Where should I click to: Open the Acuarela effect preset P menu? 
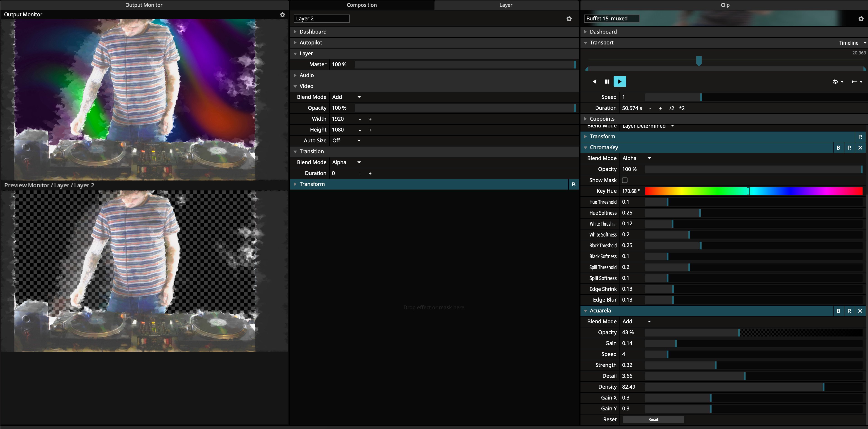click(x=849, y=311)
